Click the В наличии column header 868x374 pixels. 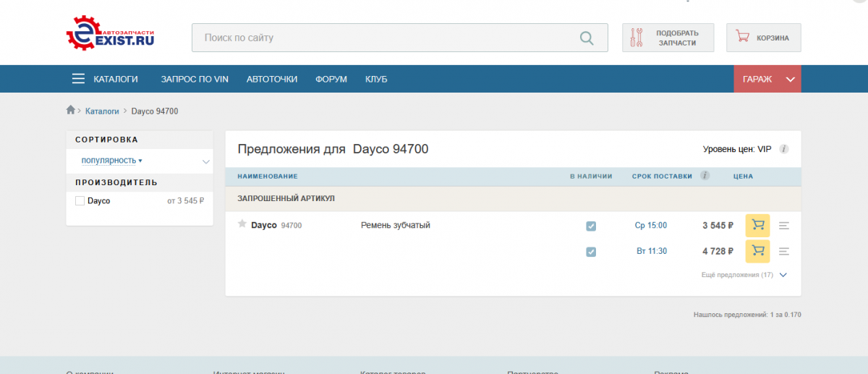pos(591,176)
